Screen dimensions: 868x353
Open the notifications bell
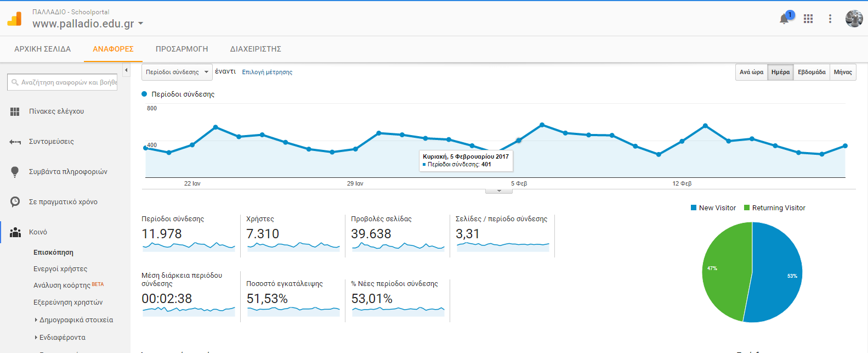(x=784, y=19)
